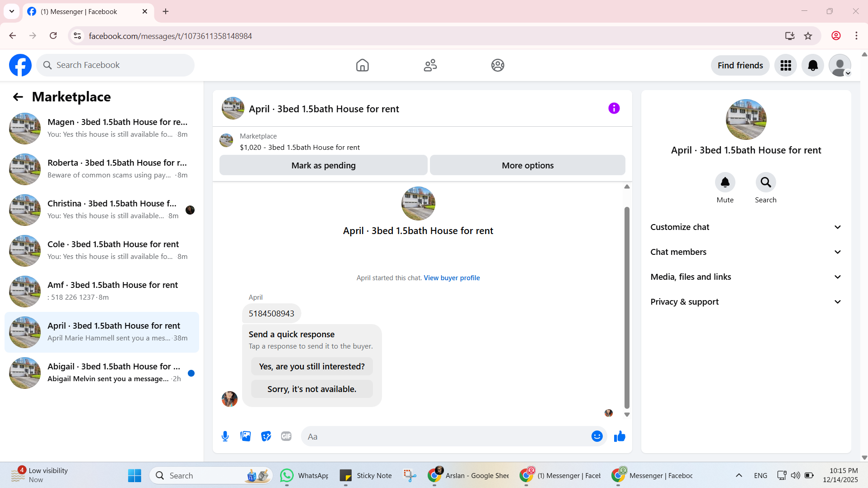Open Windows Start menu
The image size is (868, 488).
[x=134, y=476]
